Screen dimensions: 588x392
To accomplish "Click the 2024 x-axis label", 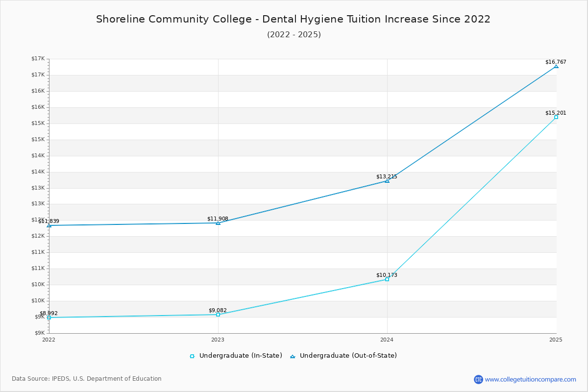I will [387, 339].
